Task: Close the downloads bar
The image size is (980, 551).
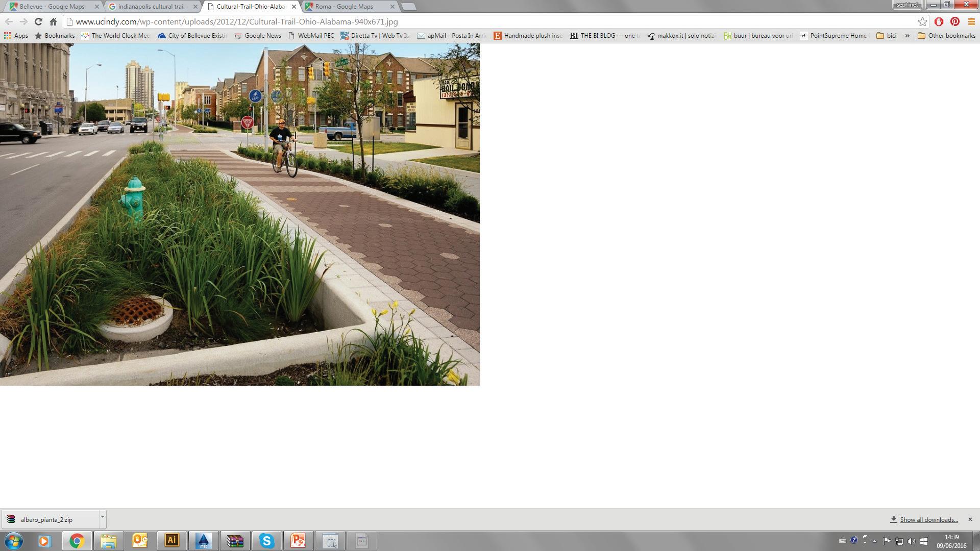Action: coord(970,519)
